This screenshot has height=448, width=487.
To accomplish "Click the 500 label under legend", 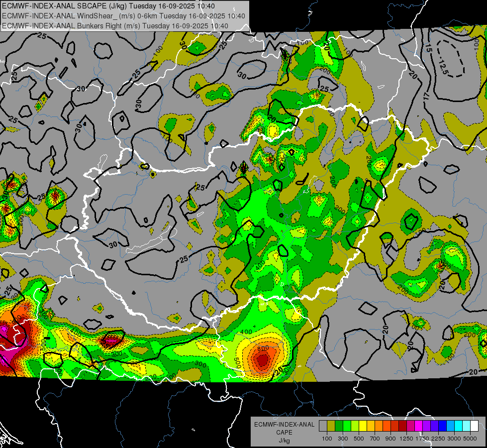I will click(x=359, y=439).
